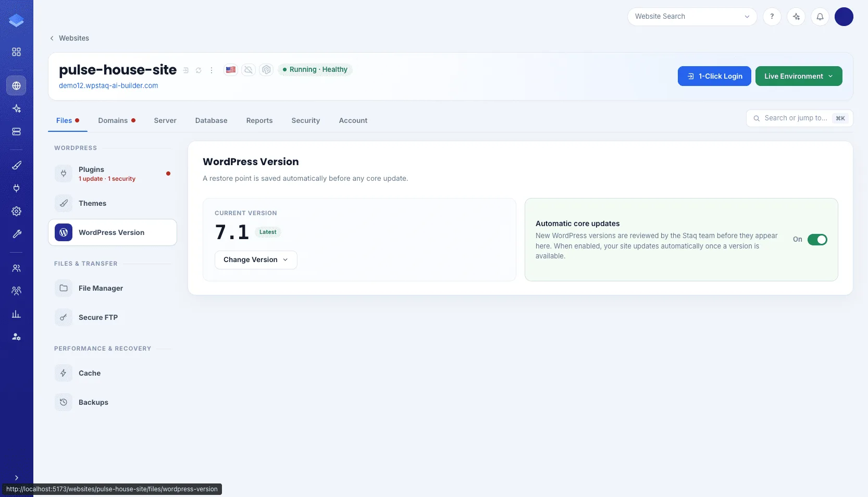Click the Search or jump to field
Image resolution: width=868 pixels, height=497 pixels.
point(799,118)
